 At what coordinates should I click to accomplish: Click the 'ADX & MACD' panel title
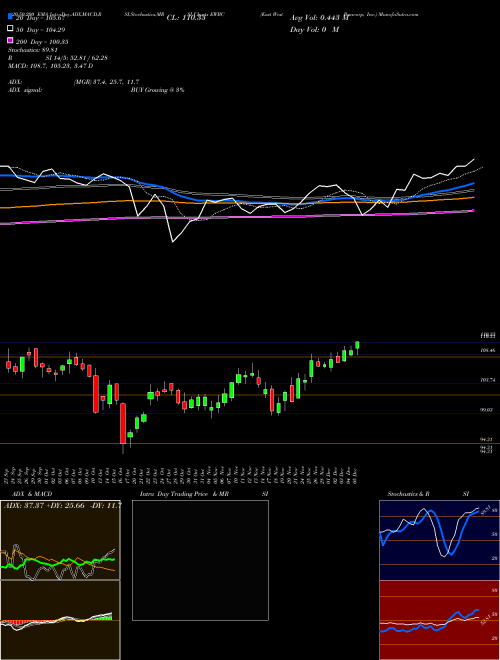pos(32,494)
